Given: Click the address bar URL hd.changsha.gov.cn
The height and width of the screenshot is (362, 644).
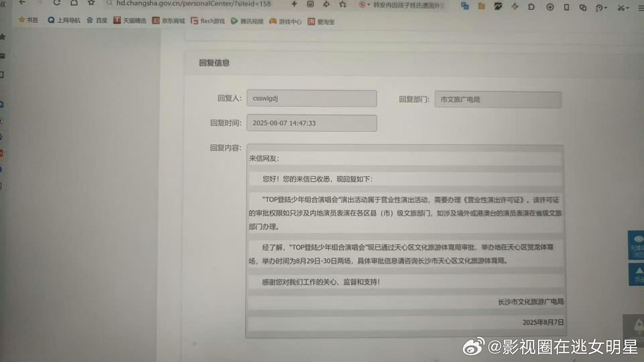Looking at the screenshot, I should pos(194,4).
